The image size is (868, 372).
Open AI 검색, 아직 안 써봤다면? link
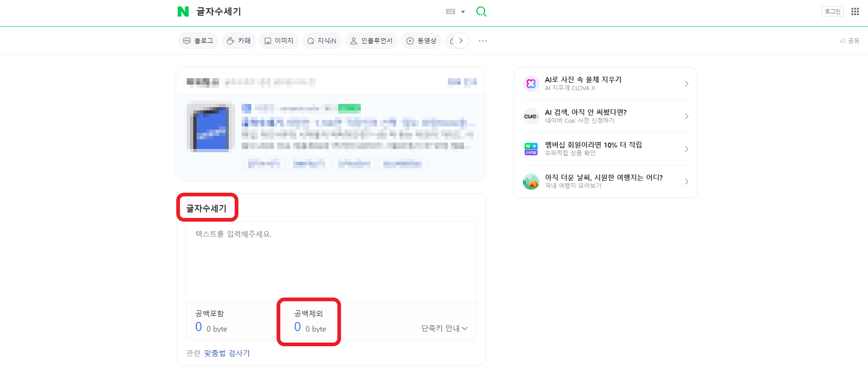(x=585, y=112)
